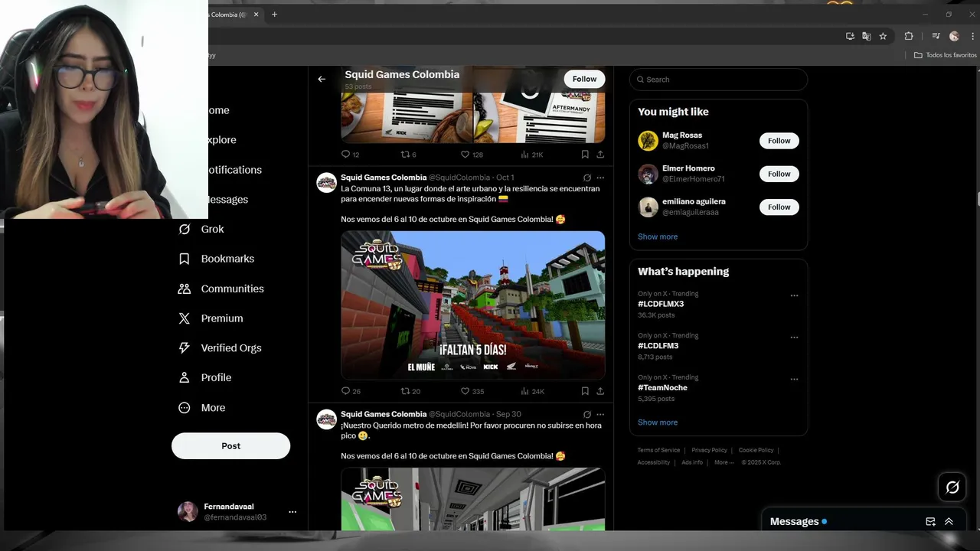Reply to the Comuna 13 post with 26 replies

tap(351, 391)
